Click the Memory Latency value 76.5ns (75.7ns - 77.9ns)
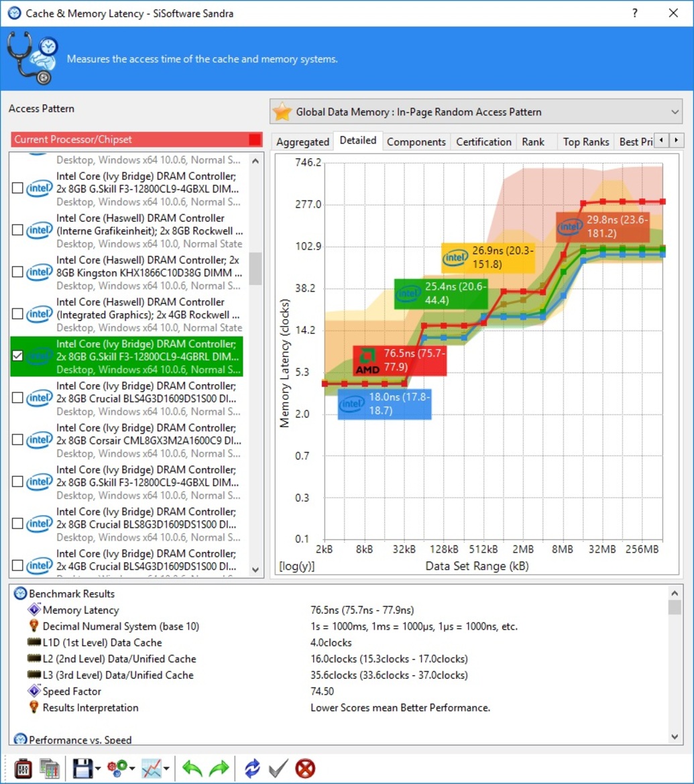694x784 pixels. coord(362,610)
